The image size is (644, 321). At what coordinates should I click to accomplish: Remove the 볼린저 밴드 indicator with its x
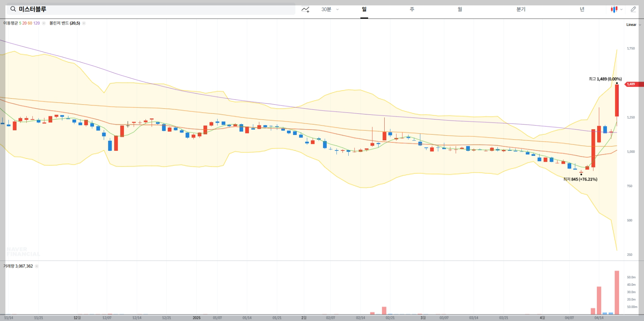84,23
